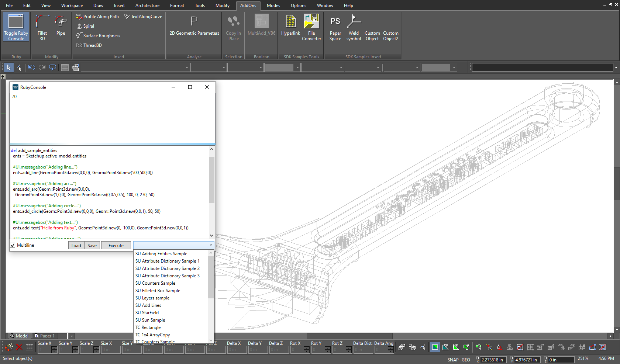
Task: Toggle SNAP mode in status bar
Action: click(x=453, y=360)
